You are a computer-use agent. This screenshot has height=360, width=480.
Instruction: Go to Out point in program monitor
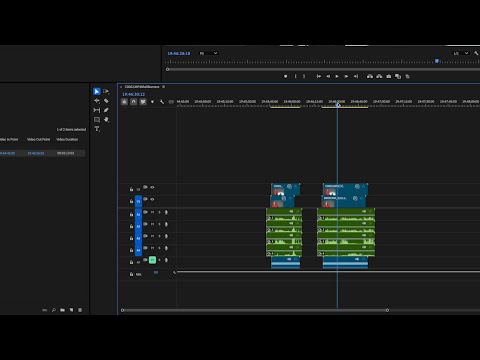tap(356, 76)
